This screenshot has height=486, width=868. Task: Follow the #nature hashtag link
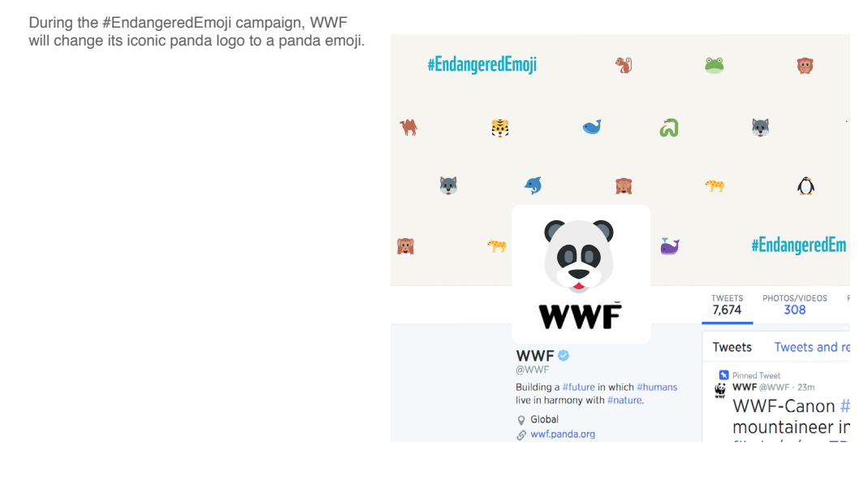tap(625, 400)
